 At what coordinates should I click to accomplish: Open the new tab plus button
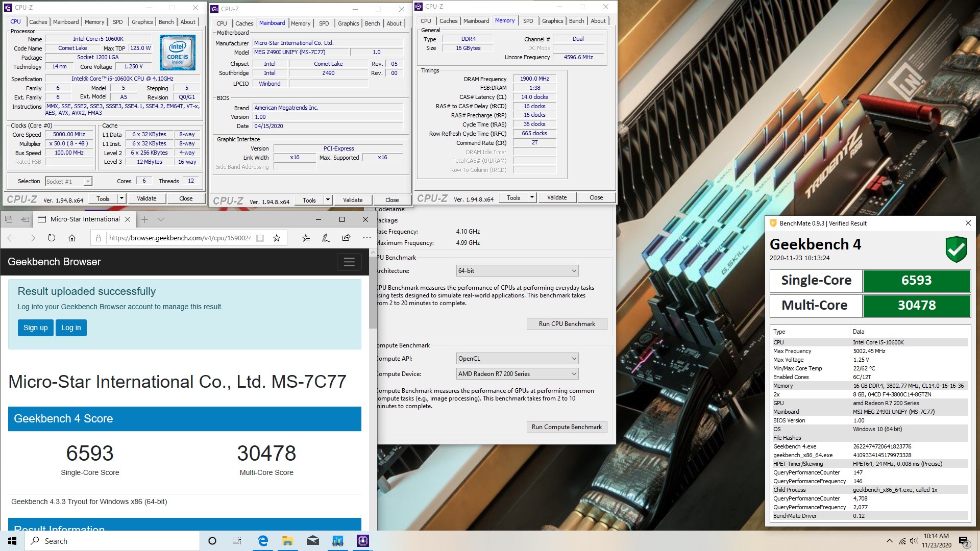point(145,219)
